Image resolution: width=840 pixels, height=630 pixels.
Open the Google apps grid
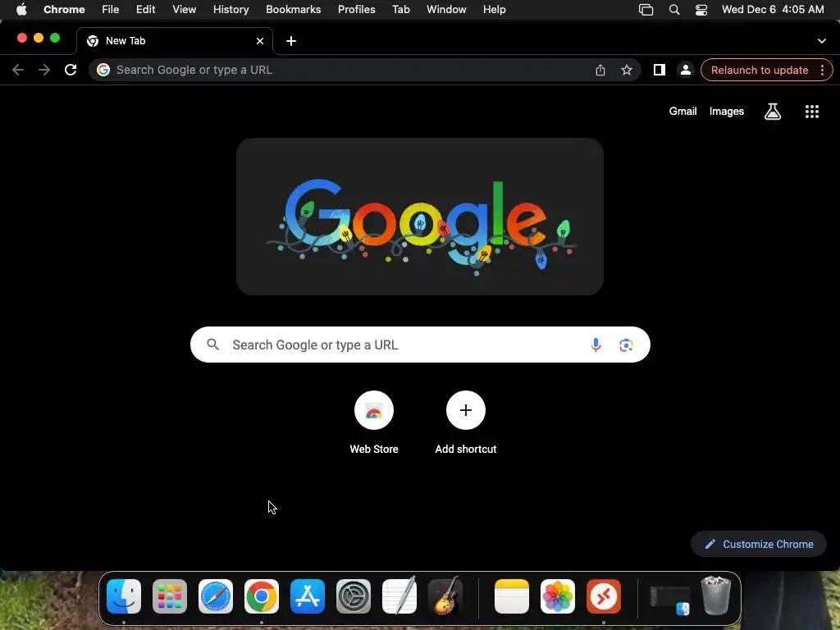[x=811, y=112]
